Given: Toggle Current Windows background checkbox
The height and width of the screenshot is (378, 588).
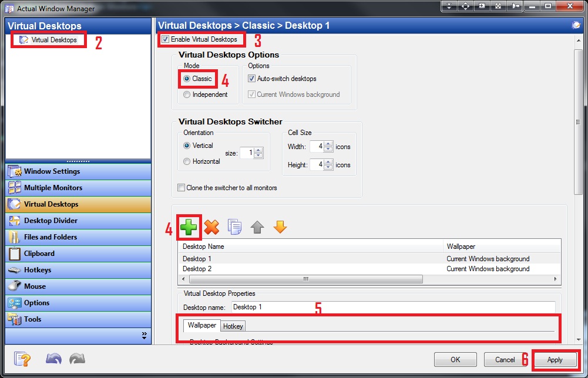Looking at the screenshot, I should coord(251,95).
